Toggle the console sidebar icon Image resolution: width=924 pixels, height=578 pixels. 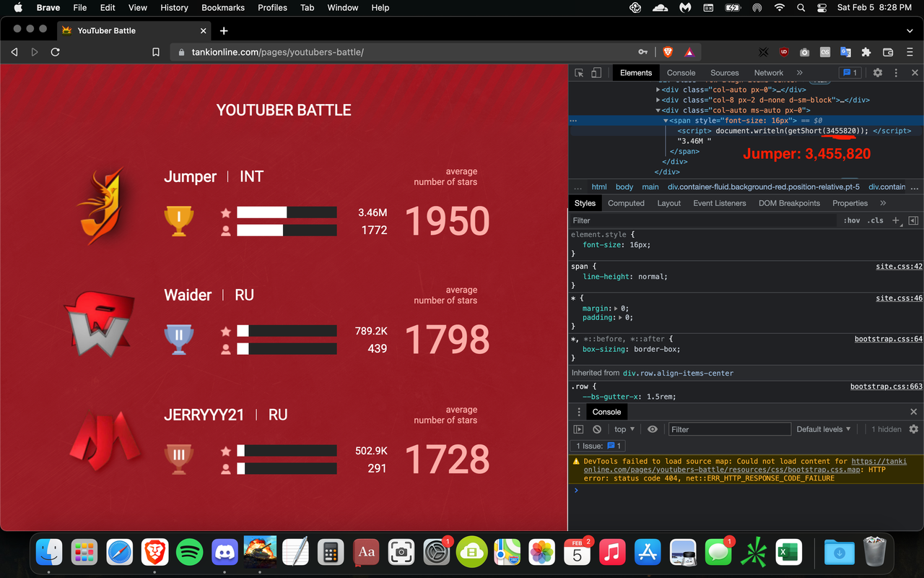coord(578,429)
